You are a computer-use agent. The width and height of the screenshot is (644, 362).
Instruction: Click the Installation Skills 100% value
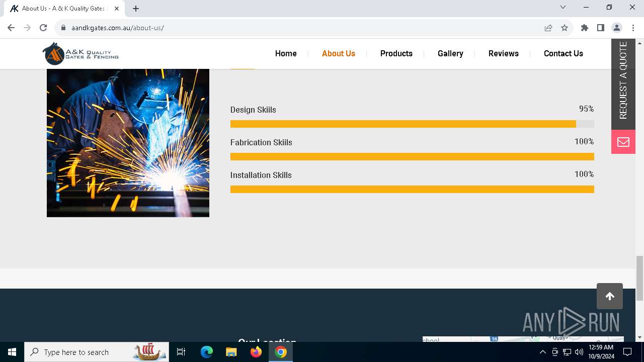coord(584,174)
